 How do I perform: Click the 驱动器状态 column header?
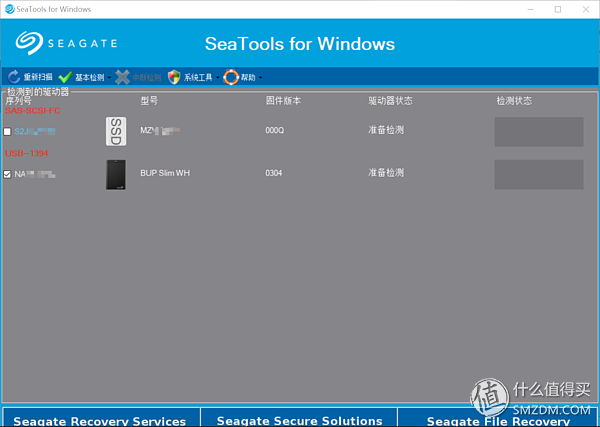click(x=390, y=101)
